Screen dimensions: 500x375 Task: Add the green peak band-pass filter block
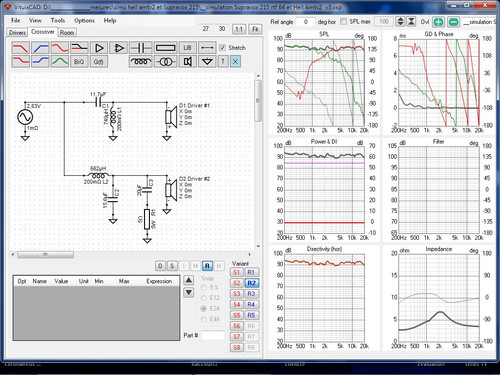(60, 62)
